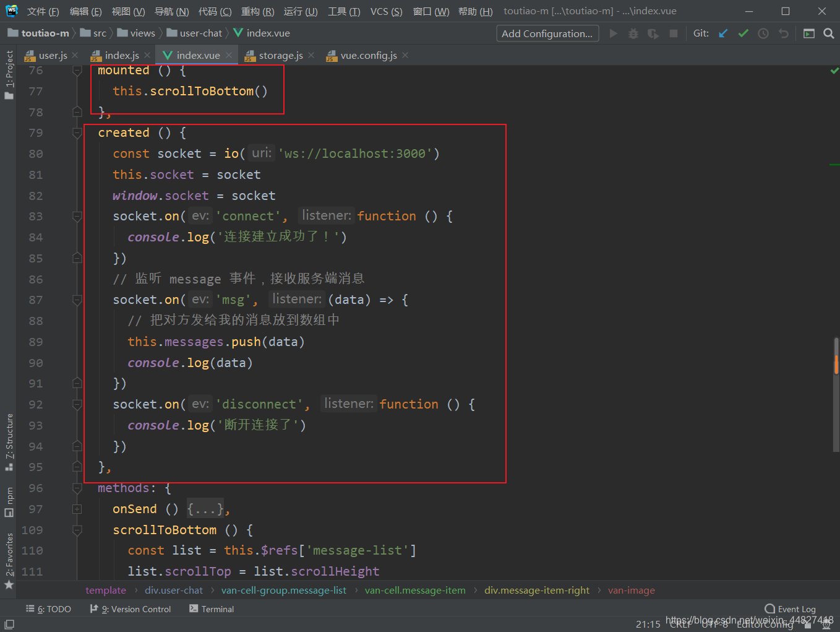Viewport: 840px width, 632px height.
Task: Toggle the 9: Version Control tool window
Action: click(131, 609)
